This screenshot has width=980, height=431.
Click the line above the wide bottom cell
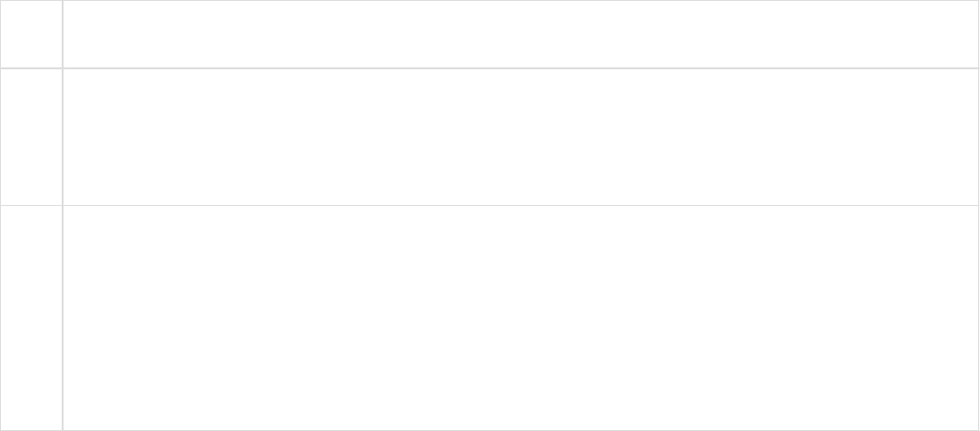[x=520, y=205]
